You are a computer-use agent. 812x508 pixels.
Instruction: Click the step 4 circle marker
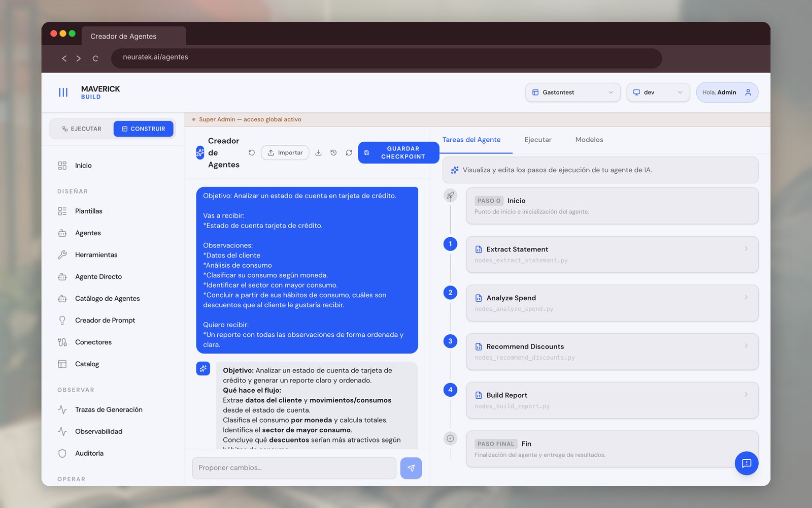point(450,390)
